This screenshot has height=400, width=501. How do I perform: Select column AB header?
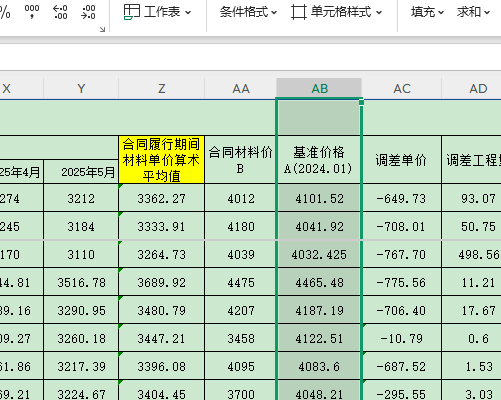[x=319, y=89]
